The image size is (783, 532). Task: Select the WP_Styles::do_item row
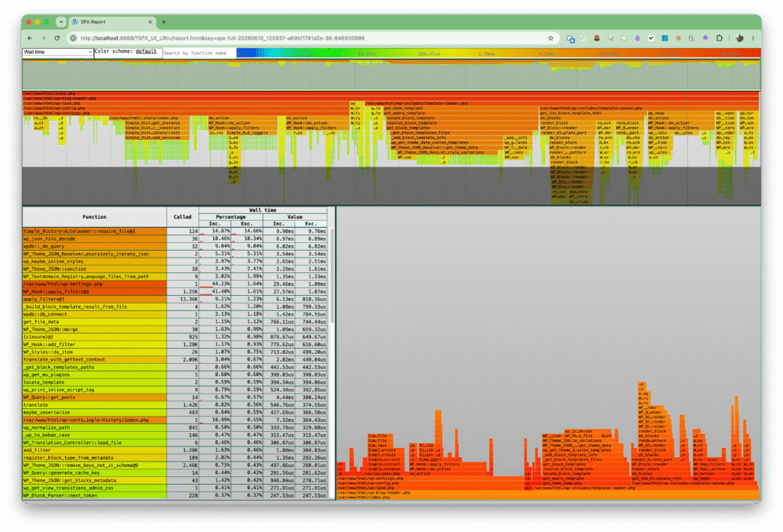pyautogui.click(x=175, y=352)
